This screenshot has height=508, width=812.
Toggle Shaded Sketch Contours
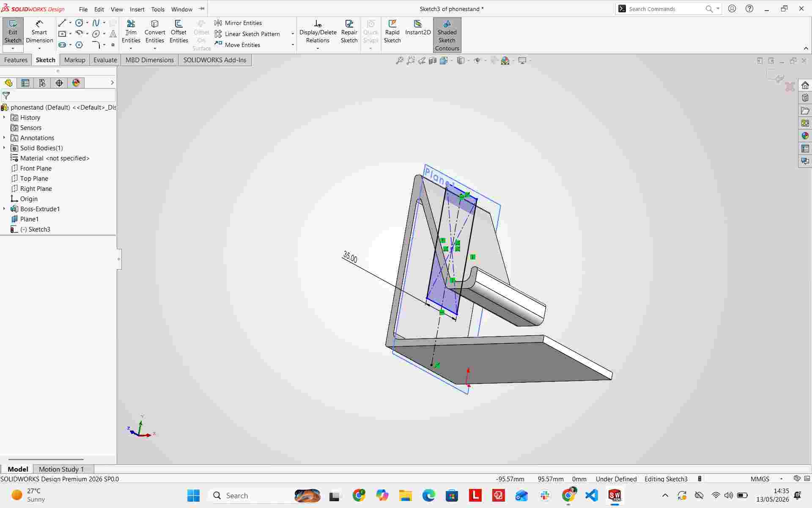pos(447,35)
